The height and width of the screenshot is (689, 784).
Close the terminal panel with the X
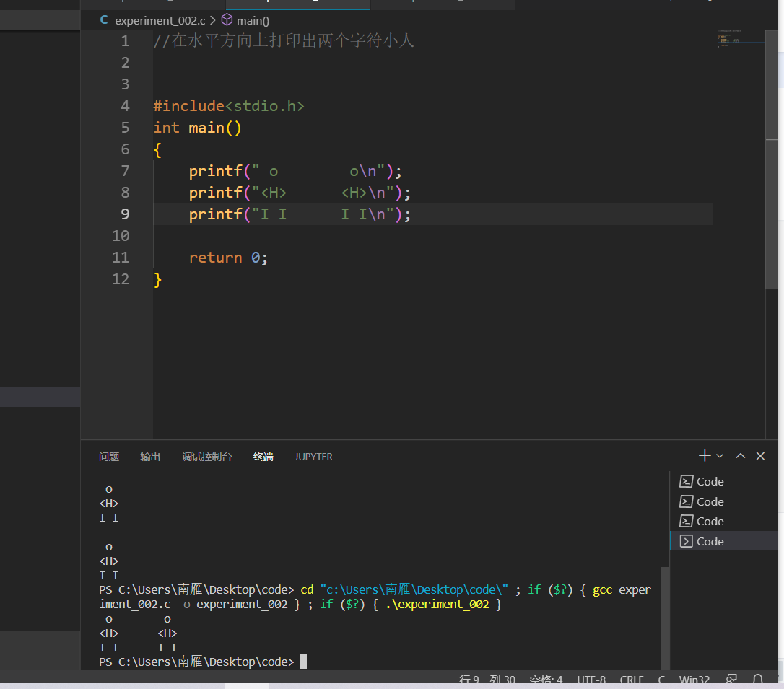click(760, 456)
